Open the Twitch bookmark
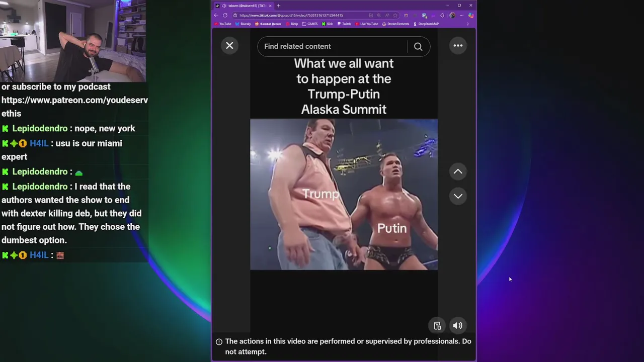Screen dimensions: 644x362 344,24
